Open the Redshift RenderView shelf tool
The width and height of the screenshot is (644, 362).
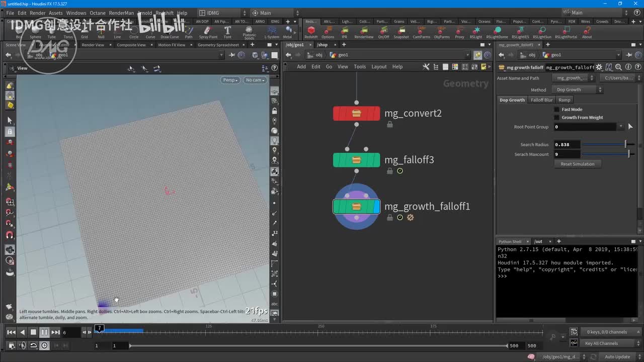tap(364, 32)
